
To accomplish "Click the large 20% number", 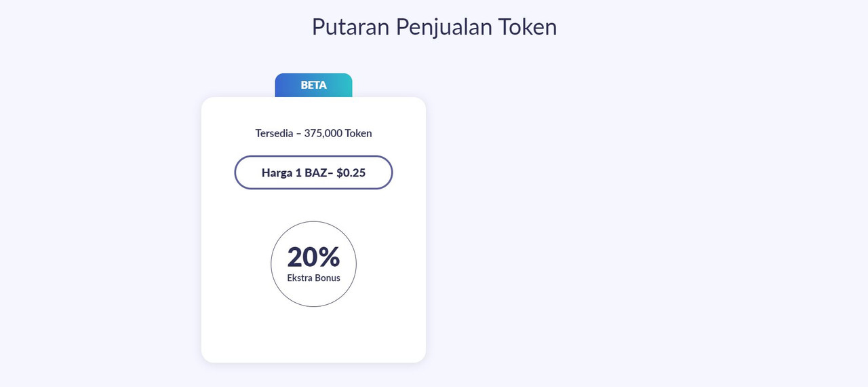I will (313, 257).
